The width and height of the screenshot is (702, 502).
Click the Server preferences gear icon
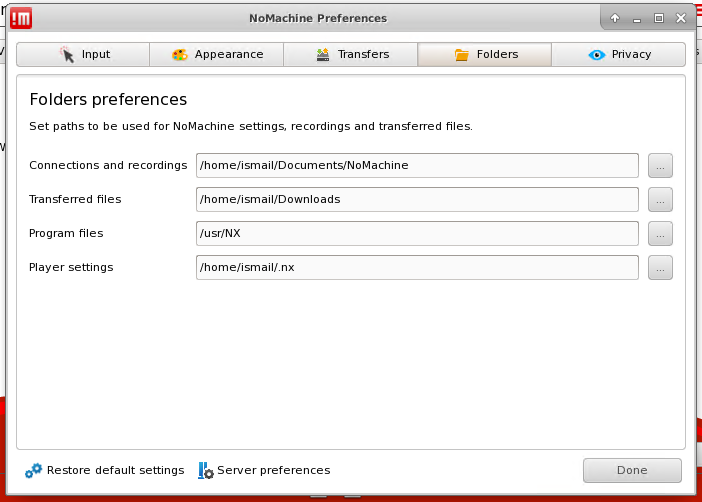coord(205,471)
